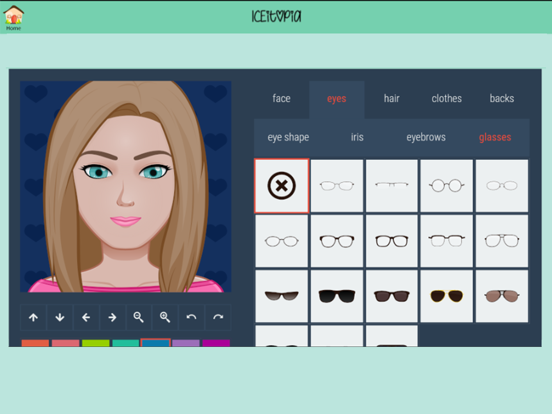Move avatar down with down arrow
This screenshot has width=552, height=414.
pos(60,318)
